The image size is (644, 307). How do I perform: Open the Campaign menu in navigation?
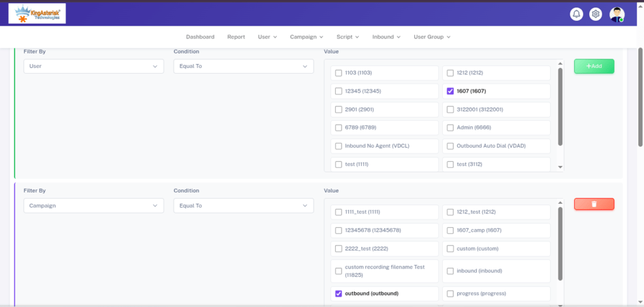pos(306,37)
